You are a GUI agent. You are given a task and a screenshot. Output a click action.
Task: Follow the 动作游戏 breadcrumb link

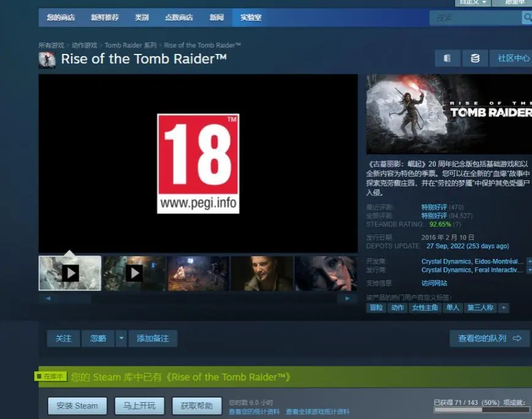[x=84, y=45]
